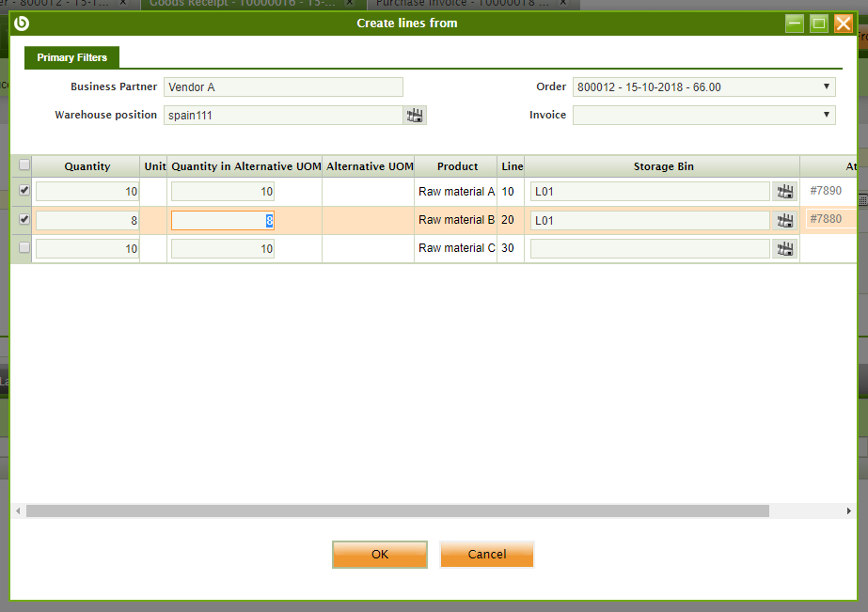The width and height of the screenshot is (868, 612).
Task: Click the Openbravo logo in dialog title
Action: point(22,24)
